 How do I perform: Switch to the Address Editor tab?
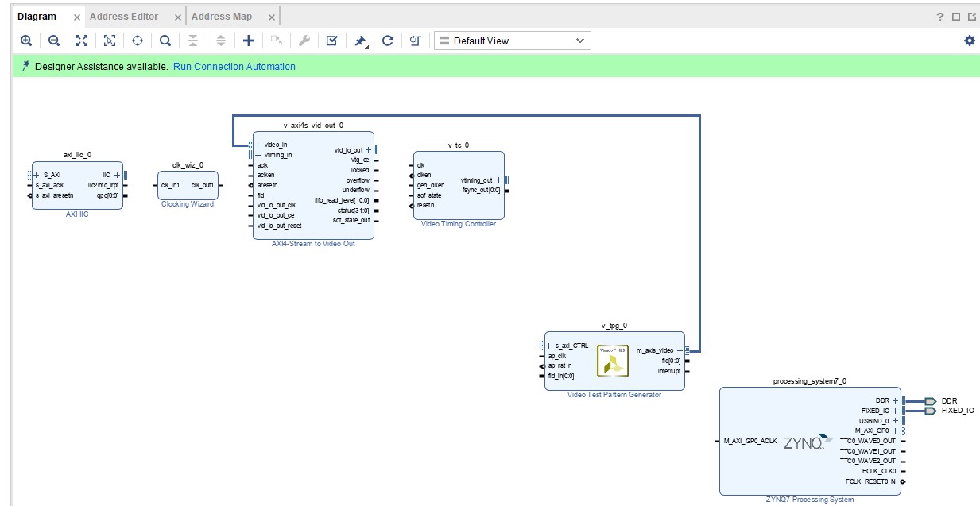[x=124, y=16]
